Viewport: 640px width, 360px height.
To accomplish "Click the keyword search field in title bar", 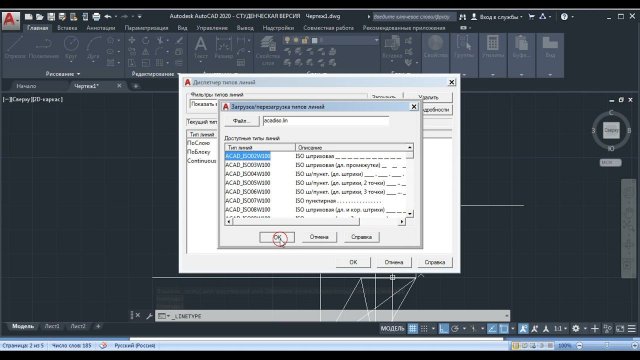I will [x=413, y=17].
